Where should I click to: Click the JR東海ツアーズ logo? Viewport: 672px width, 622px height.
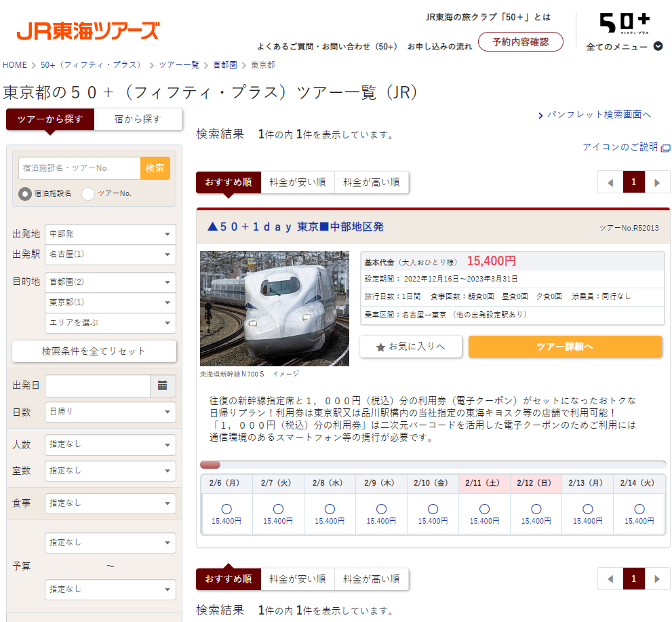(x=88, y=31)
